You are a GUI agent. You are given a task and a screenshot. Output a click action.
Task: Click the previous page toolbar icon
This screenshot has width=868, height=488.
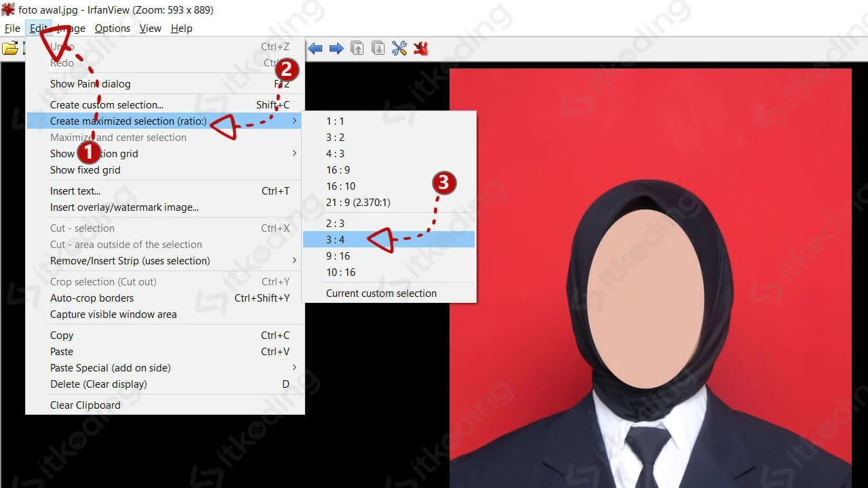click(357, 48)
